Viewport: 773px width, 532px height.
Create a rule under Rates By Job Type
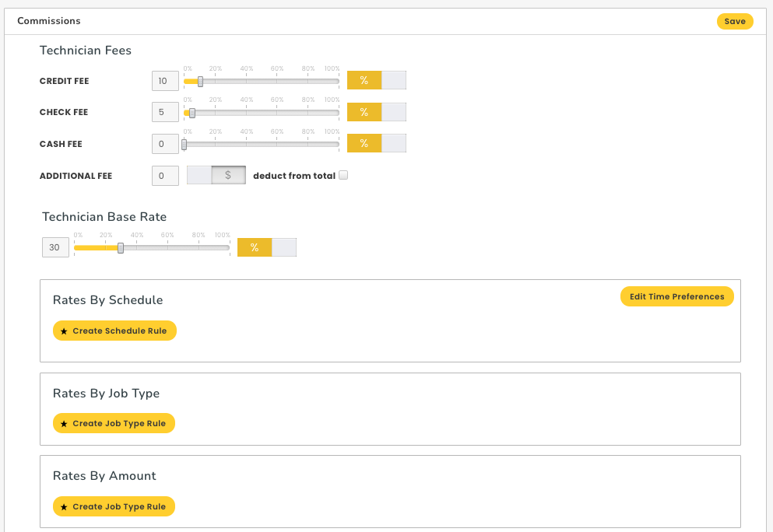click(114, 423)
